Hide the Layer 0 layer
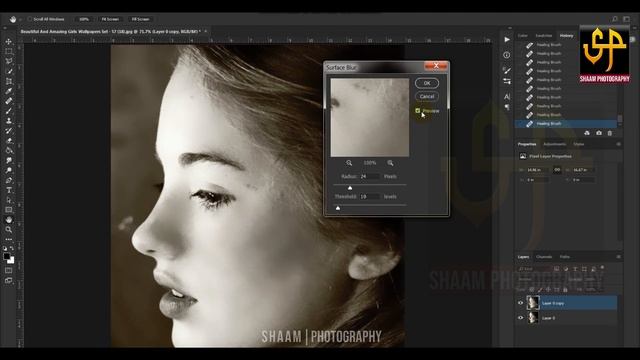This screenshot has width=640, height=360. (x=520, y=318)
